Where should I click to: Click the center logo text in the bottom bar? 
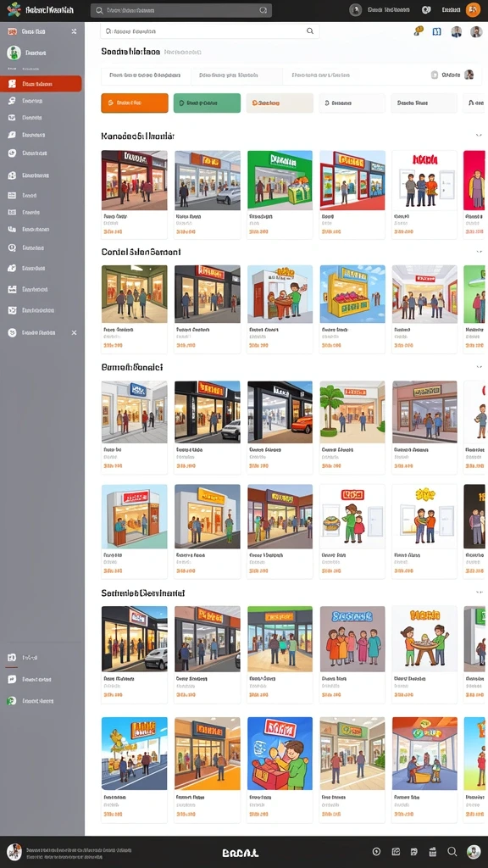click(240, 853)
